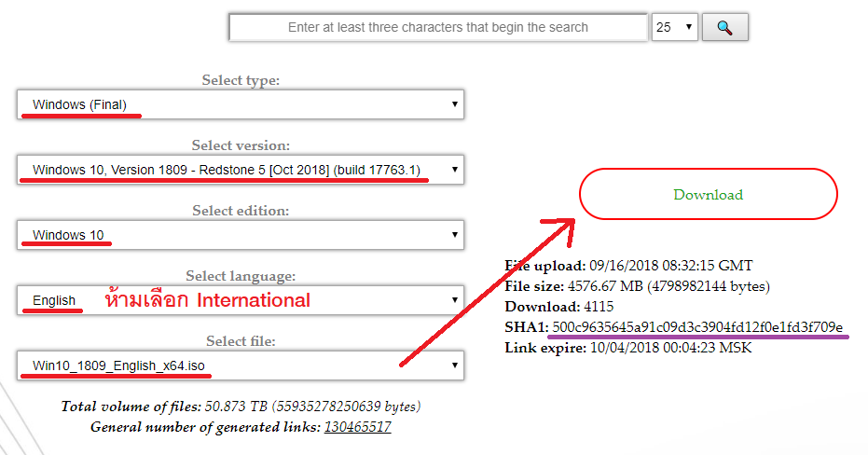Click the Select file label
Screen dimensions: 868x455
[241, 341]
